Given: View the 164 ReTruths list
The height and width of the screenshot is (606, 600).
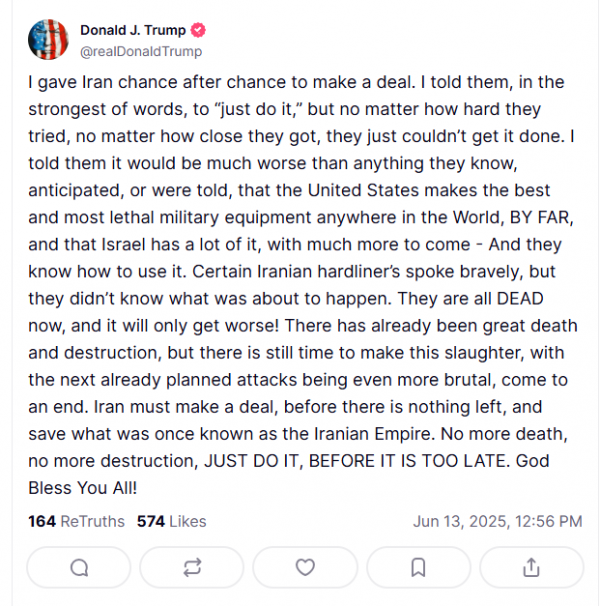Looking at the screenshot, I should pos(77,521).
